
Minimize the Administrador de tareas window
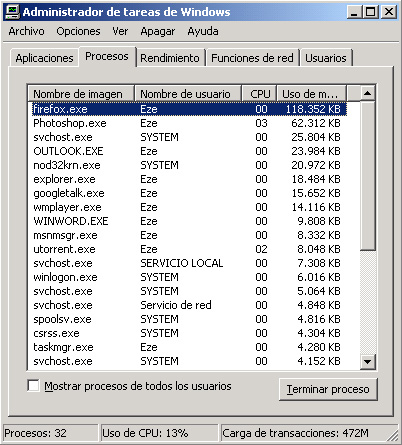354,12
